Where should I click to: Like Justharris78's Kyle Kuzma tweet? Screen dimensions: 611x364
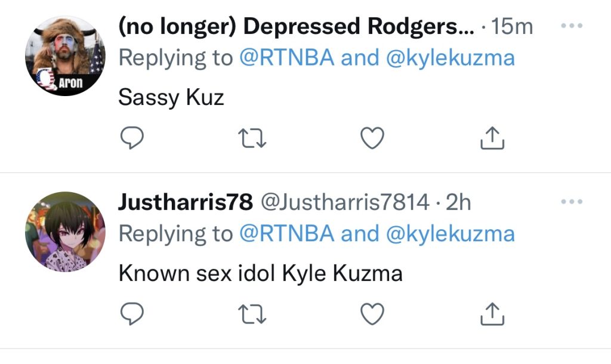(372, 314)
